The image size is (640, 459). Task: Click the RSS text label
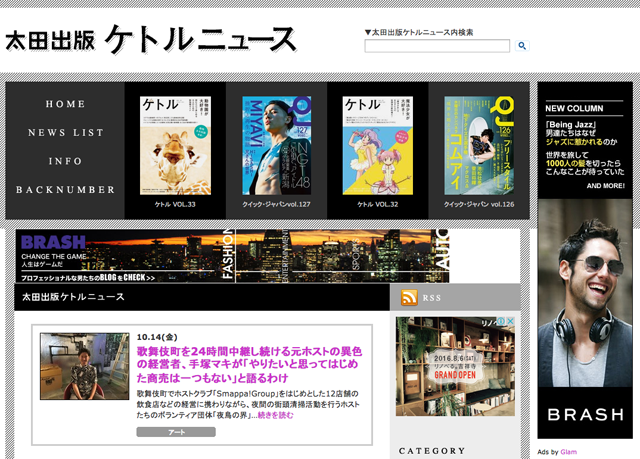(x=432, y=298)
